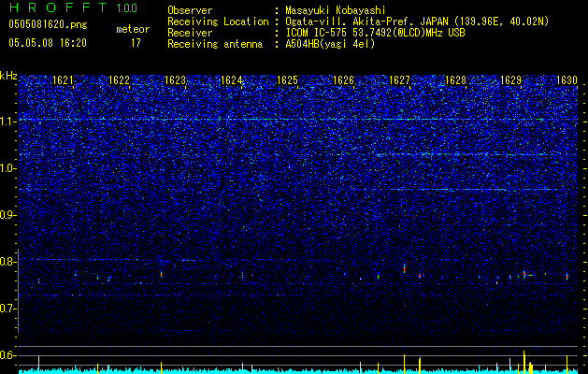This screenshot has width=588, height=374.
Task: Click the 0.8 kHz axis label
Action: (x=8, y=262)
